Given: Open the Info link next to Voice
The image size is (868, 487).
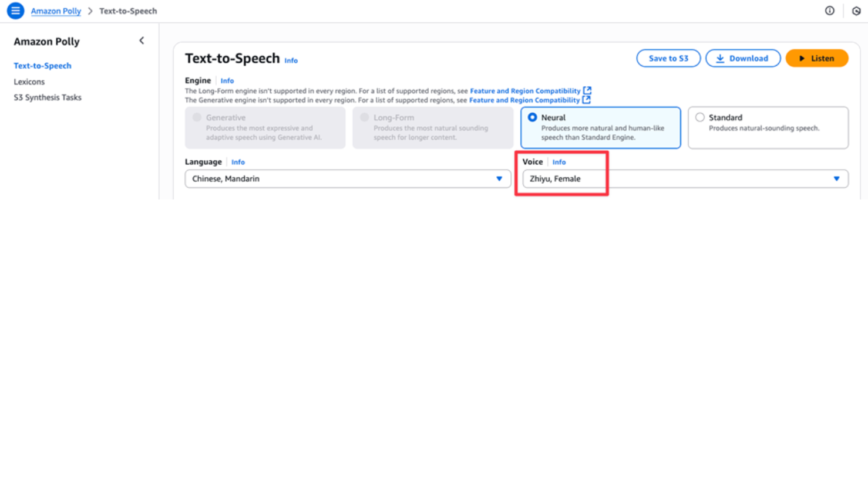Looking at the screenshot, I should pyautogui.click(x=559, y=162).
